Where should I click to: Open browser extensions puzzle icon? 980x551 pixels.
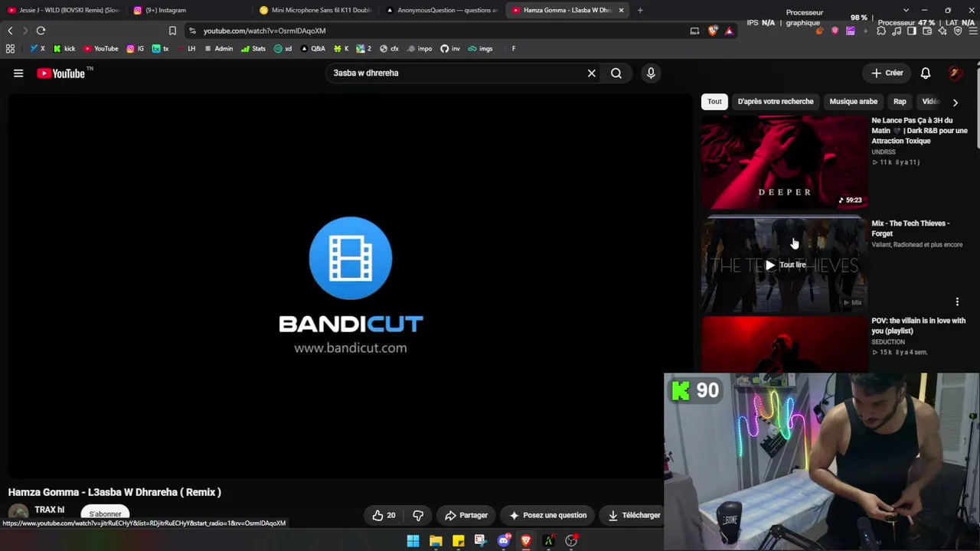click(x=881, y=31)
